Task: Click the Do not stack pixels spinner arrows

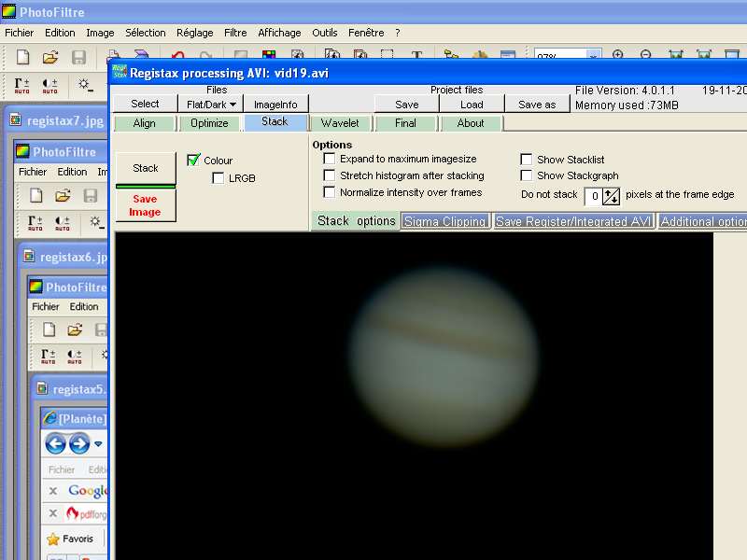Action: tap(612, 196)
